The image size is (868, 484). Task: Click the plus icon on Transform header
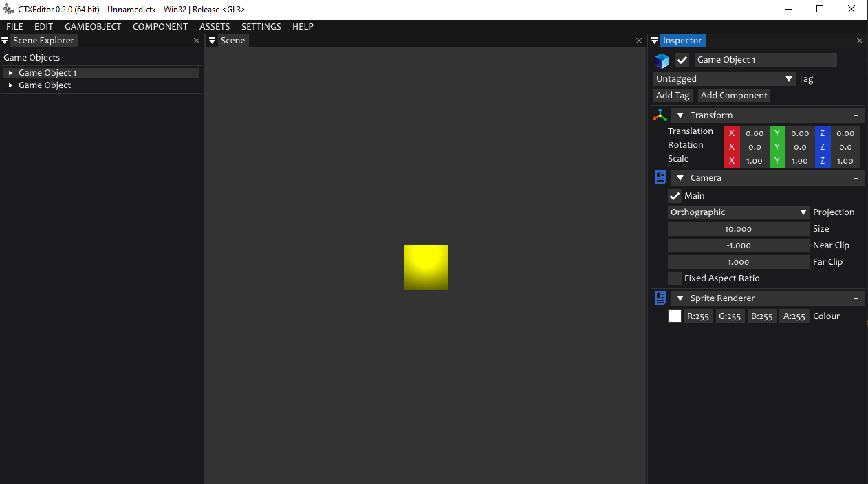856,115
